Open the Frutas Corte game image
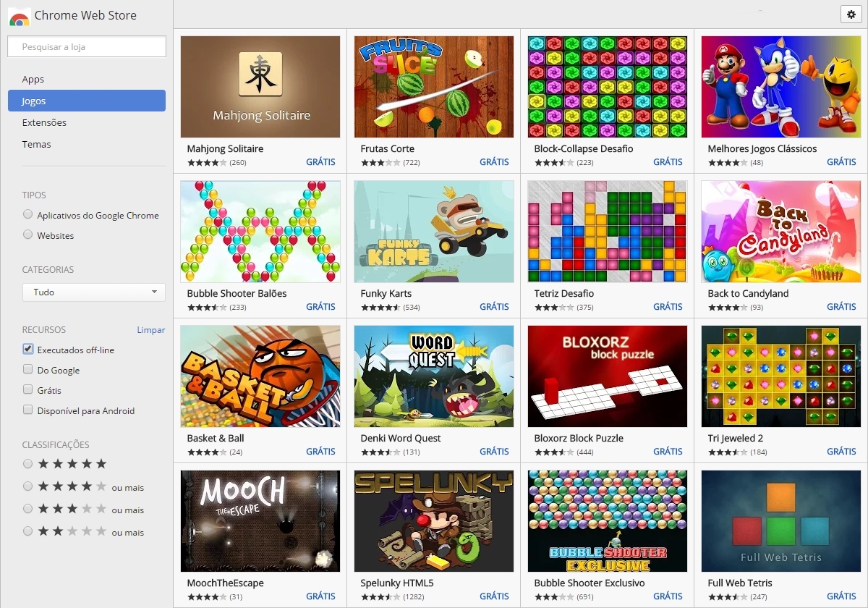868x608 pixels. point(434,87)
